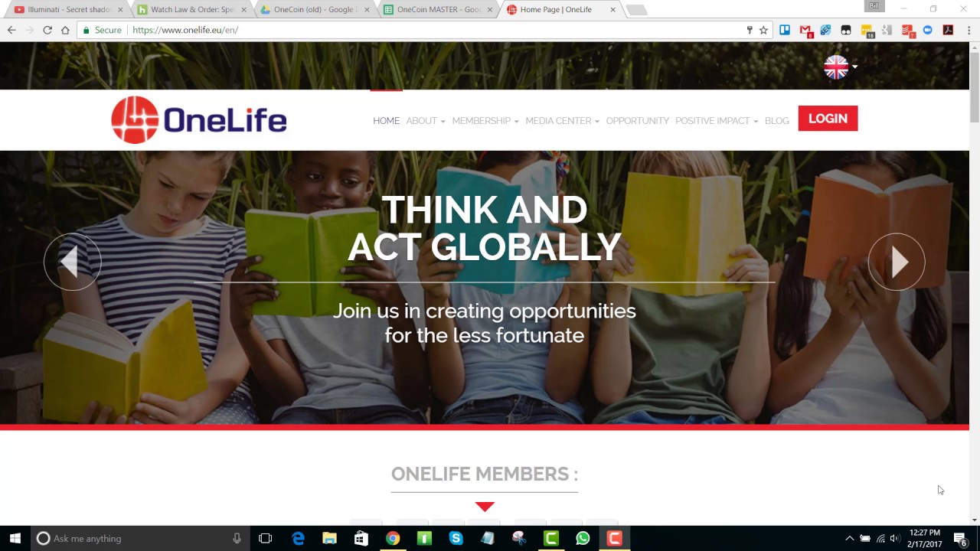Expand the MEMBERSHIP menu
This screenshot has width=980, height=551.
[485, 121]
